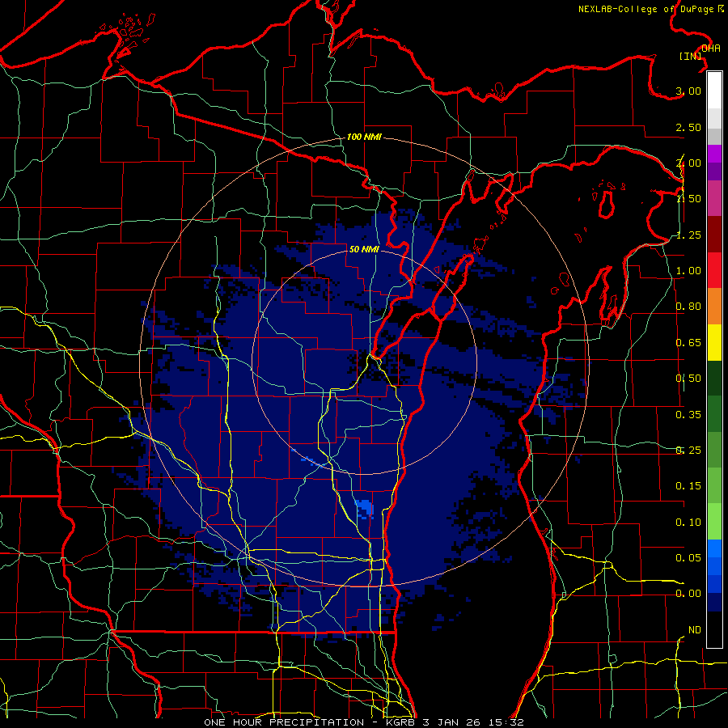This screenshot has width=728, height=728.
Task: Click the OHA product label
Action: click(711, 49)
